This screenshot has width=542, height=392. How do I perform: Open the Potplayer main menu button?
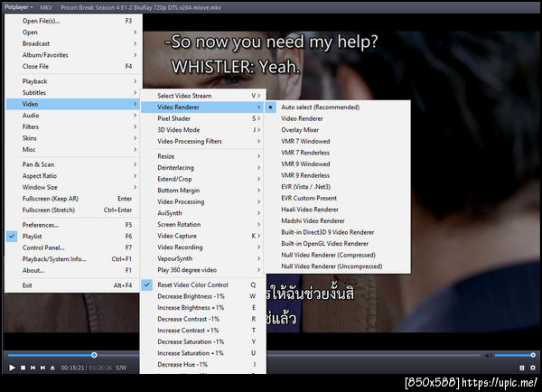click(x=19, y=7)
